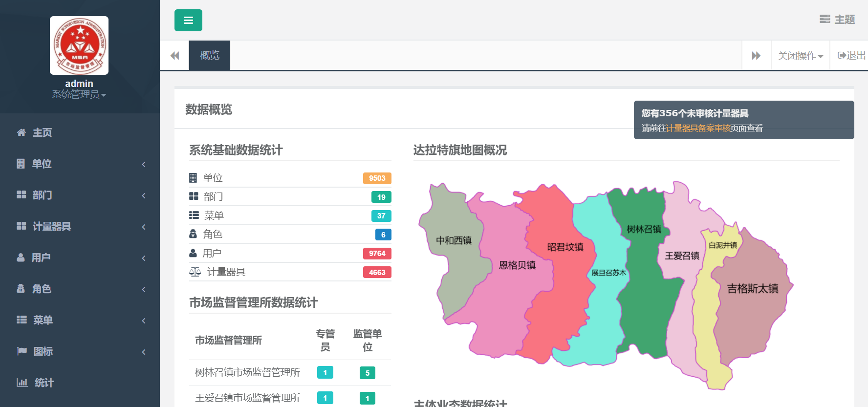Click the bar chart icon next to 统计
Image resolution: width=868 pixels, height=407 pixels.
click(x=22, y=383)
